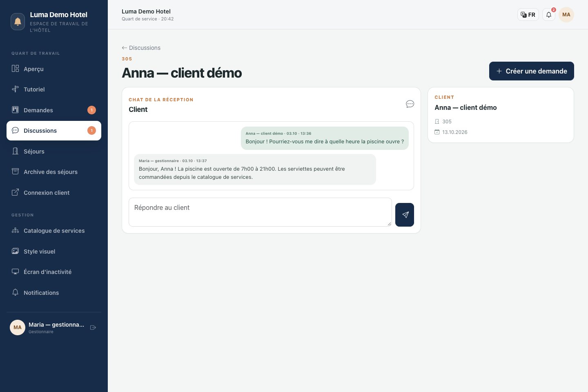The width and height of the screenshot is (588, 392).
Task: Open the Catalogue de services label
Action: pyautogui.click(x=54, y=231)
